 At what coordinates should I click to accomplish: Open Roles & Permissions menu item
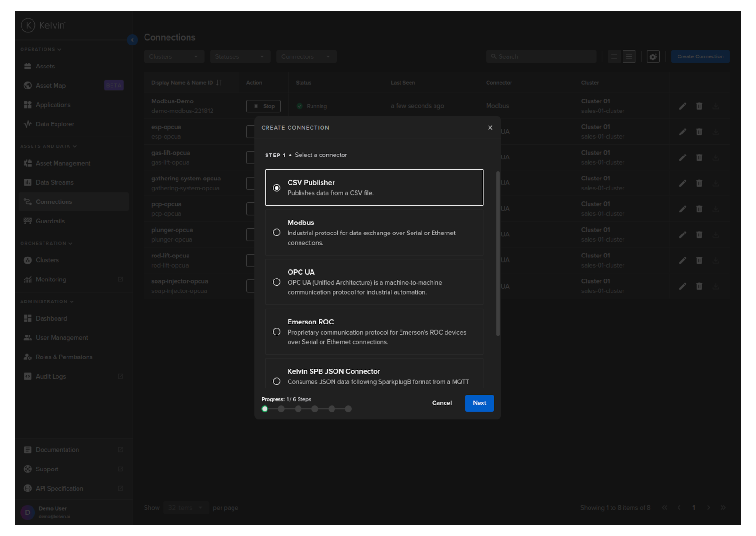[64, 357]
